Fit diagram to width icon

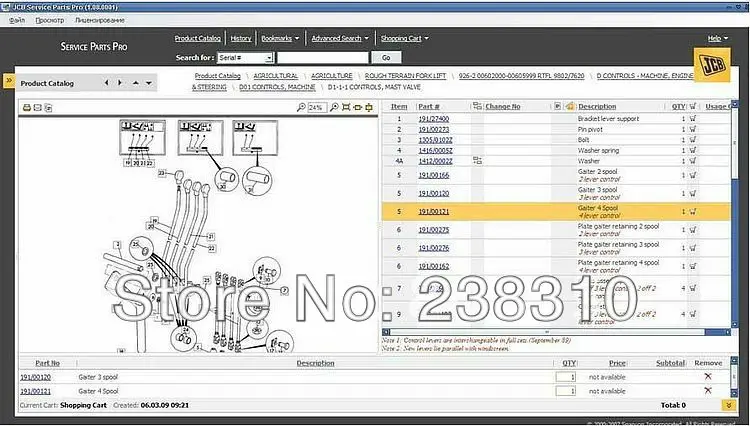click(x=357, y=107)
